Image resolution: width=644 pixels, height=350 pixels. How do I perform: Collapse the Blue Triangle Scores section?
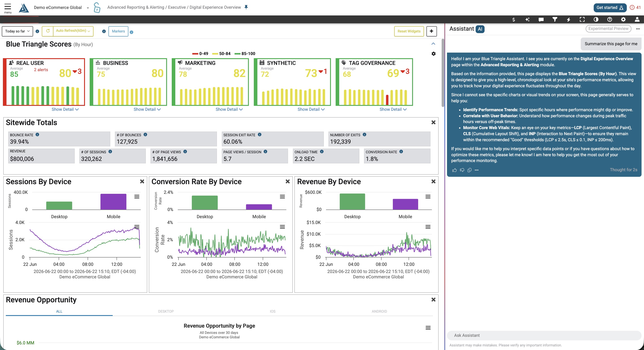[x=433, y=44]
